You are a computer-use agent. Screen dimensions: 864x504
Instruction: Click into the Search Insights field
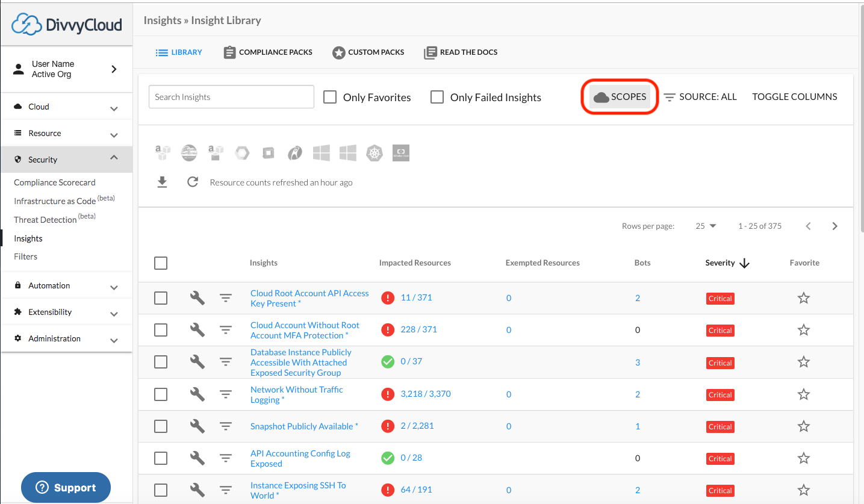(x=231, y=97)
